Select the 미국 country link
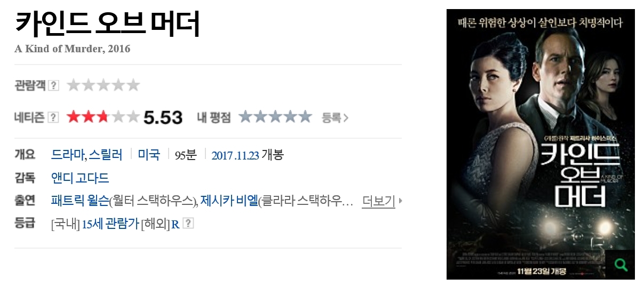Viewport: 644px width, 286px height. [x=149, y=155]
